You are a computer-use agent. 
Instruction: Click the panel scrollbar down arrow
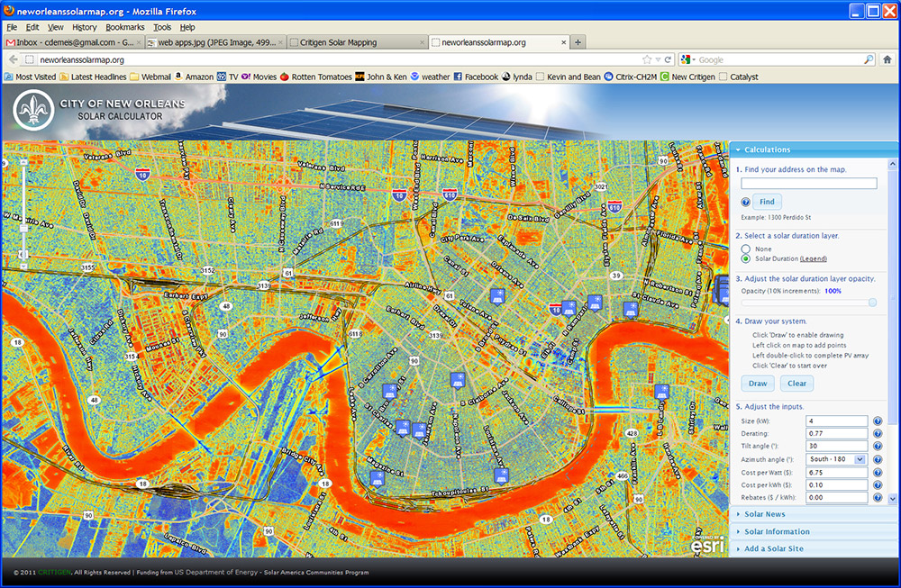click(892, 499)
